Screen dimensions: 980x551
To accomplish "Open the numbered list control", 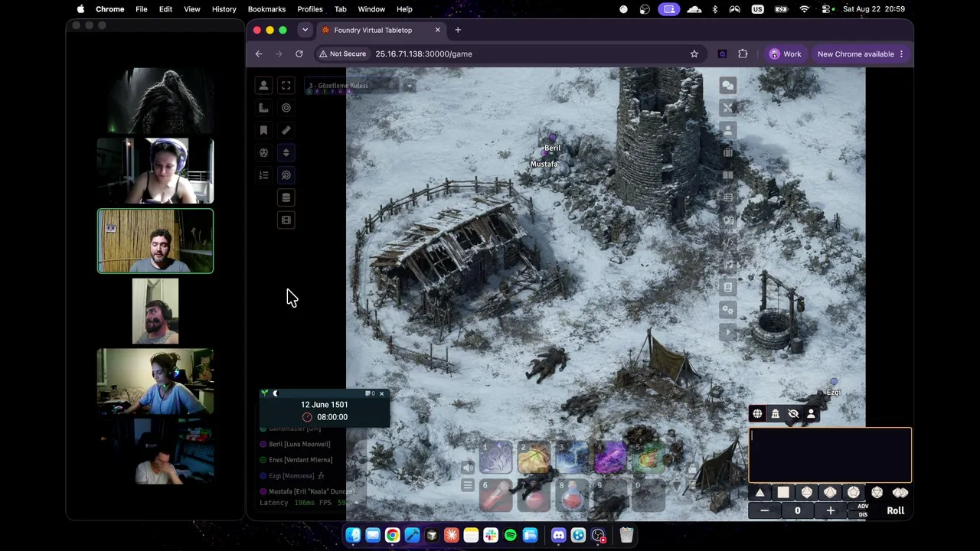I will click(x=263, y=175).
